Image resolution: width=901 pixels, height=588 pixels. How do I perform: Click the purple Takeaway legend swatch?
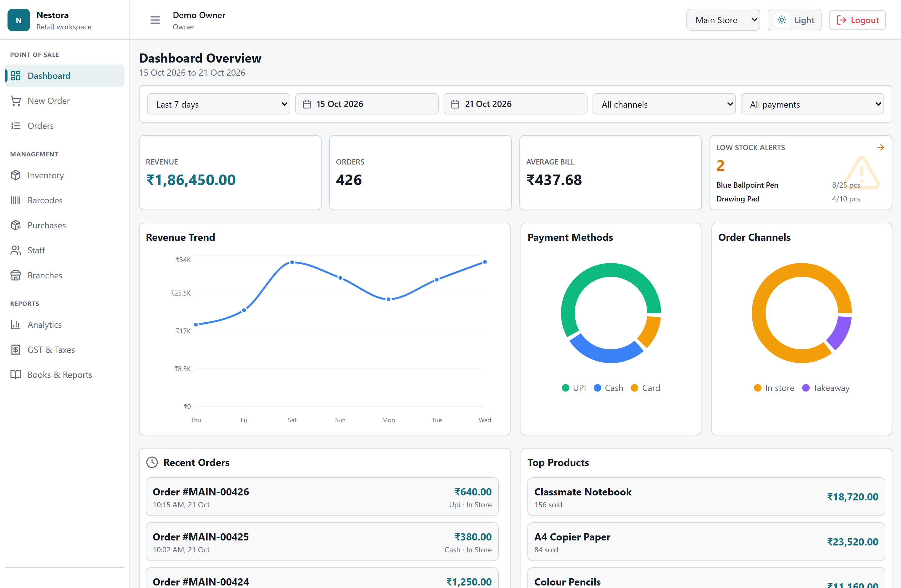[806, 388]
